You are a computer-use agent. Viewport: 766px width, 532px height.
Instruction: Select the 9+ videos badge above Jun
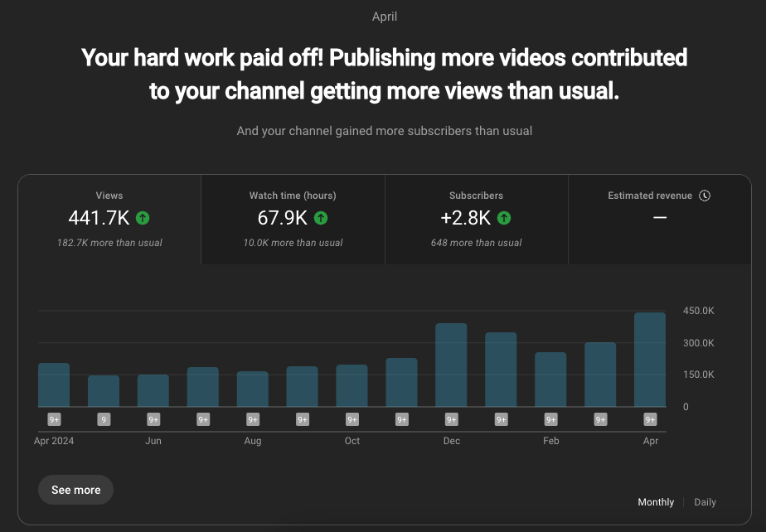tap(153, 419)
